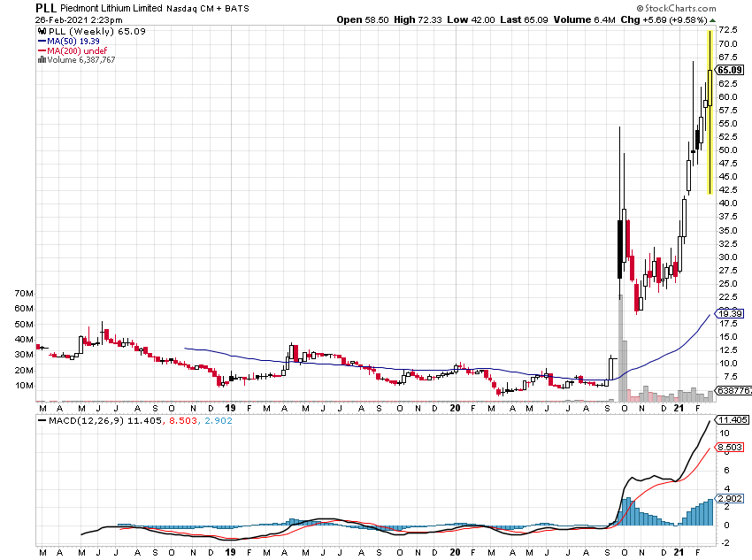Click the 72.5 price axis label
Viewport: 752px width, 560px height.
(x=727, y=30)
